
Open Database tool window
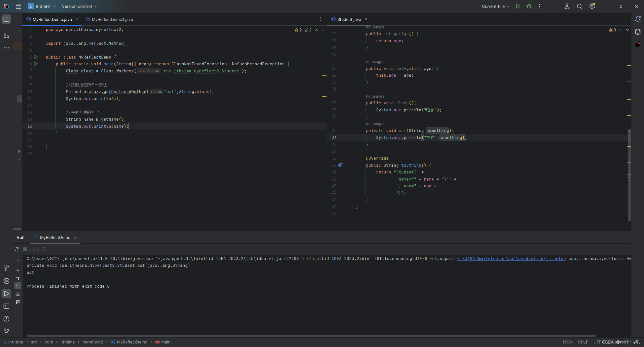(x=638, y=32)
